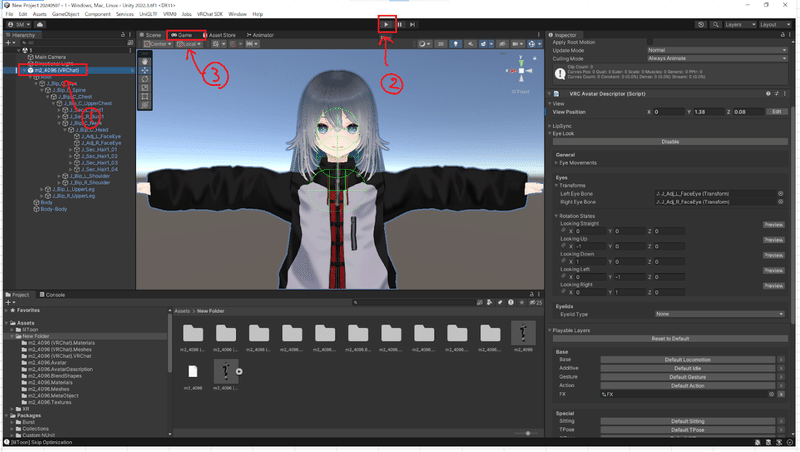Select the Move tool in scene toolbar
Image resolution: width=800 pixels, height=452 pixels.
(x=145, y=70)
